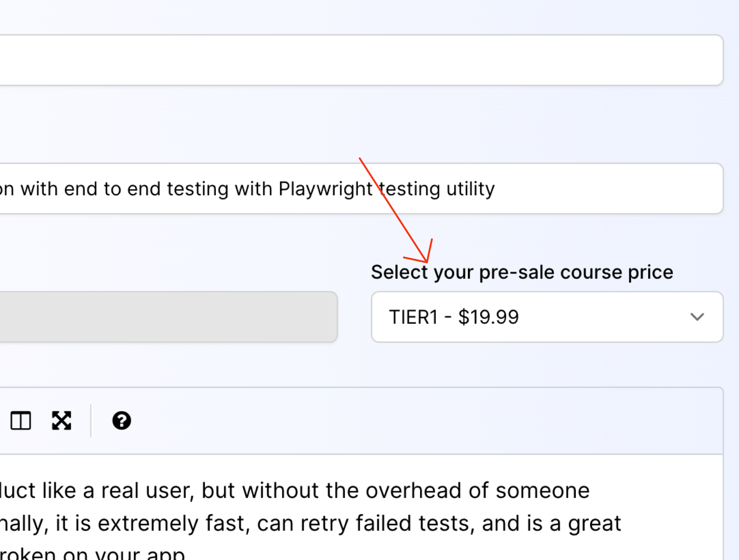The height and width of the screenshot is (560, 739).
Task: Click the word "overhead" in the editor text
Action: (x=415, y=491)
